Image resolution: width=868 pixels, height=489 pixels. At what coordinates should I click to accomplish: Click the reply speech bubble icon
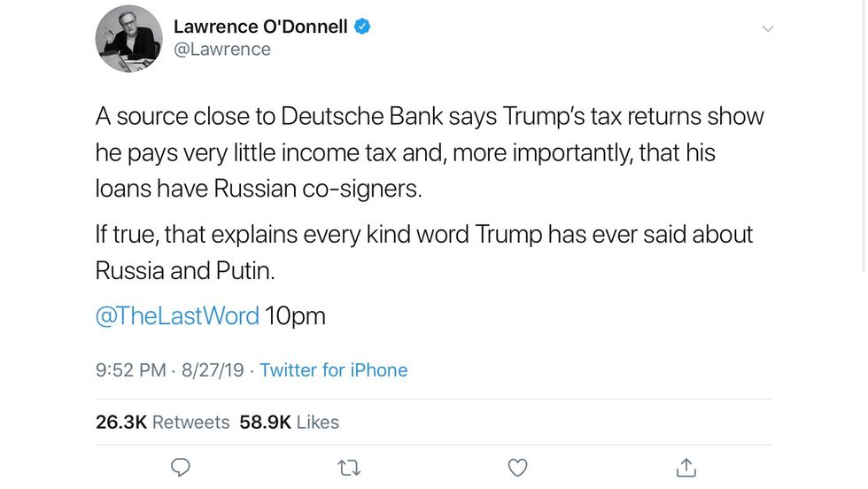[x=180, y=467]
